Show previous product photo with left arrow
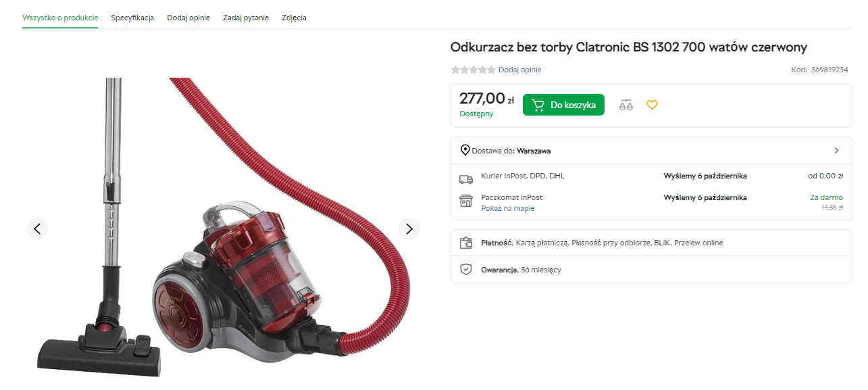This screenshot has width=868, height=390. click(x=37, y=228)
